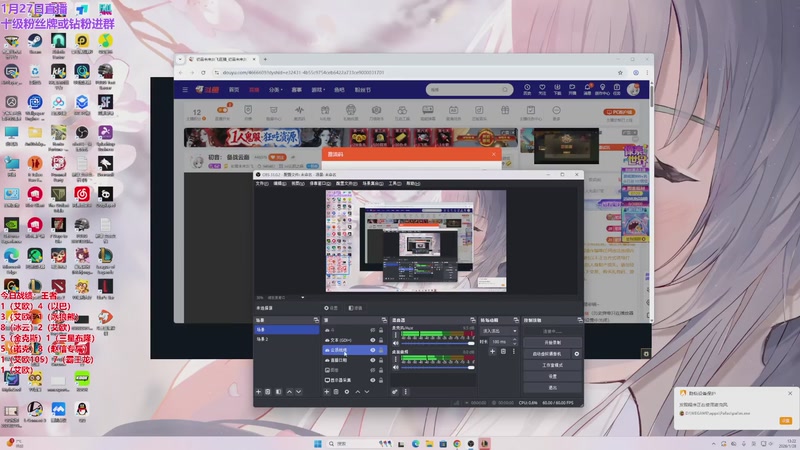Delete selected source with trash icon

point(336,392)
